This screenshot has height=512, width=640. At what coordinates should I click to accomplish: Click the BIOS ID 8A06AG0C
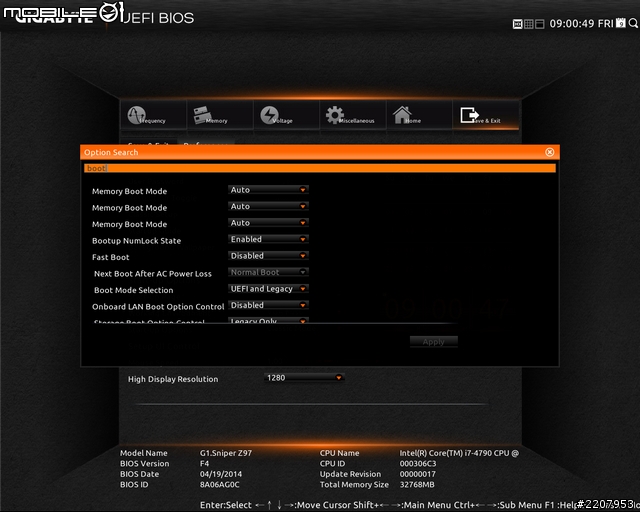(x=219, y=485)
